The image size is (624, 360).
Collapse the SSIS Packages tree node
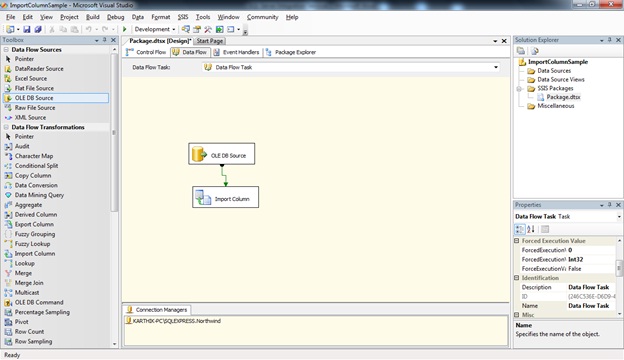(x=519, y=88)
